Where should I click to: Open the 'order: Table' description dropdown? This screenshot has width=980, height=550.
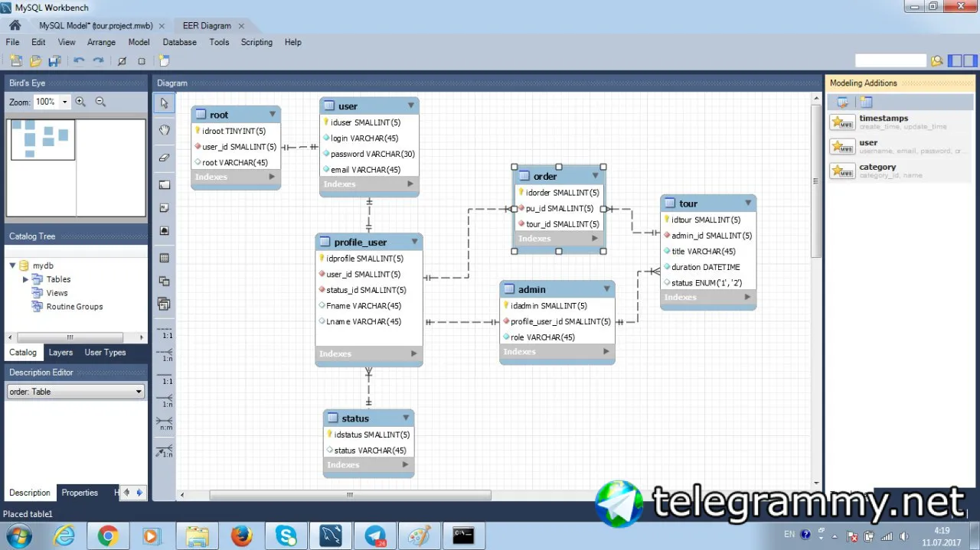tap(75, 392)
